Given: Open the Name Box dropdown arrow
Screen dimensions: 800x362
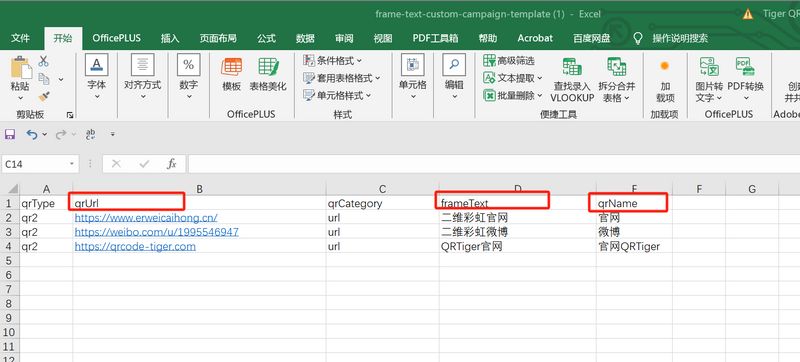Looking at the screenshot, I should click(71, 164).
